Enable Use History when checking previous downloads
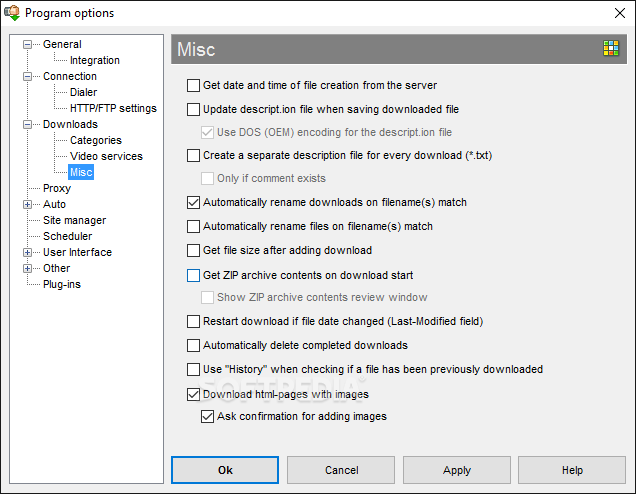The width and height of the screenshot is (636, 494). coord(193,369)
